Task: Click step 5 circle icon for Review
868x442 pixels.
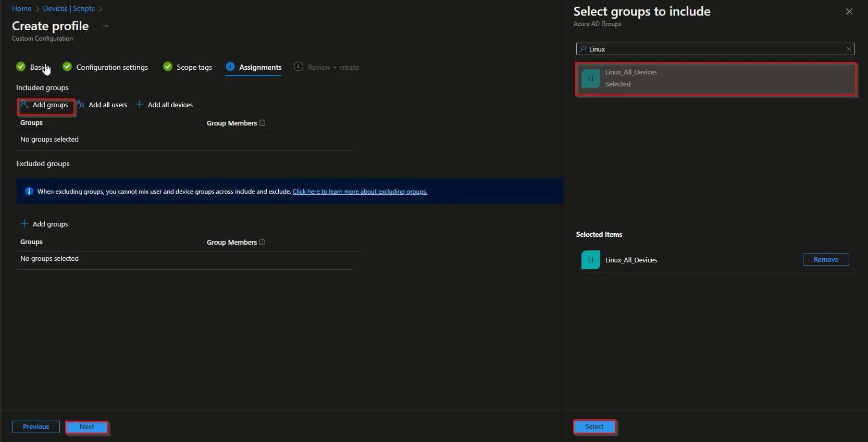Action: pos(299,67)
